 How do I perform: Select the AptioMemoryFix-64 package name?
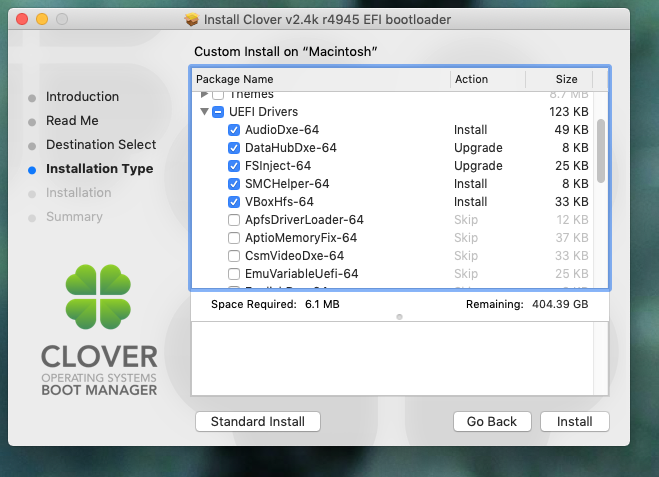[x=301, y=238]
